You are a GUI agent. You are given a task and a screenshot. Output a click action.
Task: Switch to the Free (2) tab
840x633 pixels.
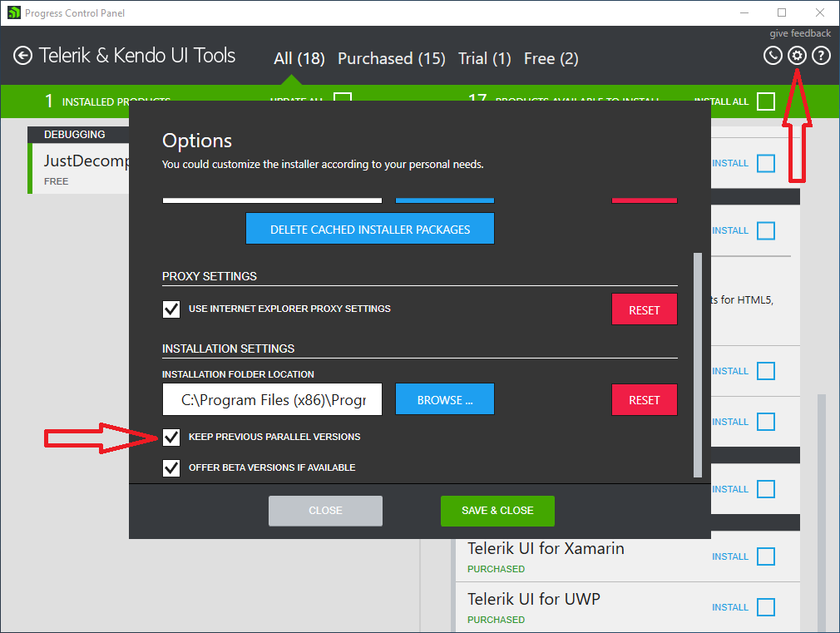click(x=551, y=58)
